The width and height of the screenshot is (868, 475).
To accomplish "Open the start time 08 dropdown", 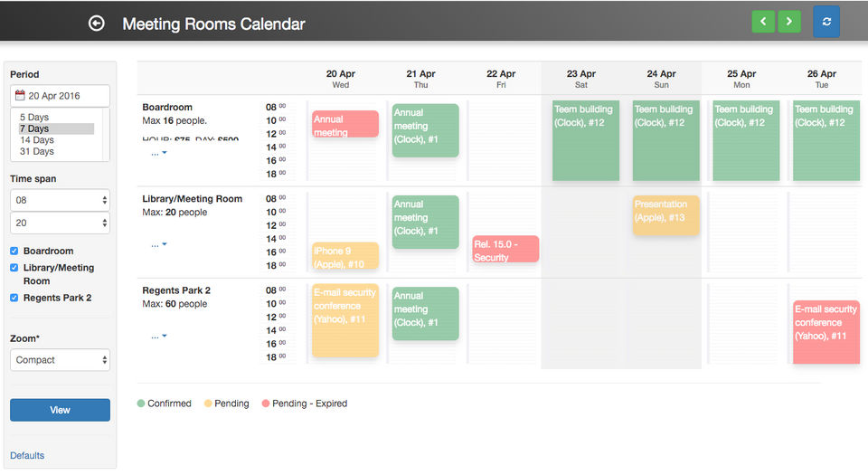I will (x=60, y=200).
